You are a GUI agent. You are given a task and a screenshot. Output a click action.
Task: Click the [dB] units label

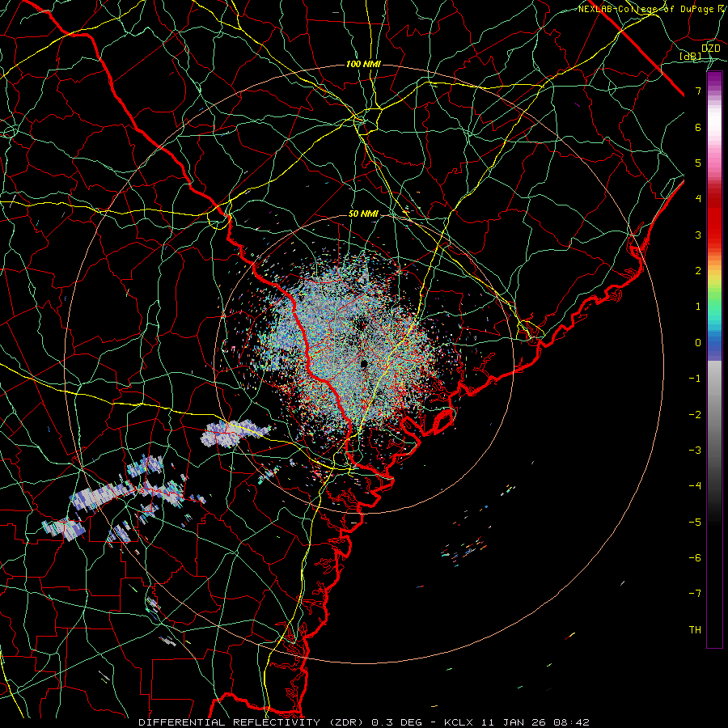click(x=691, y=57)
